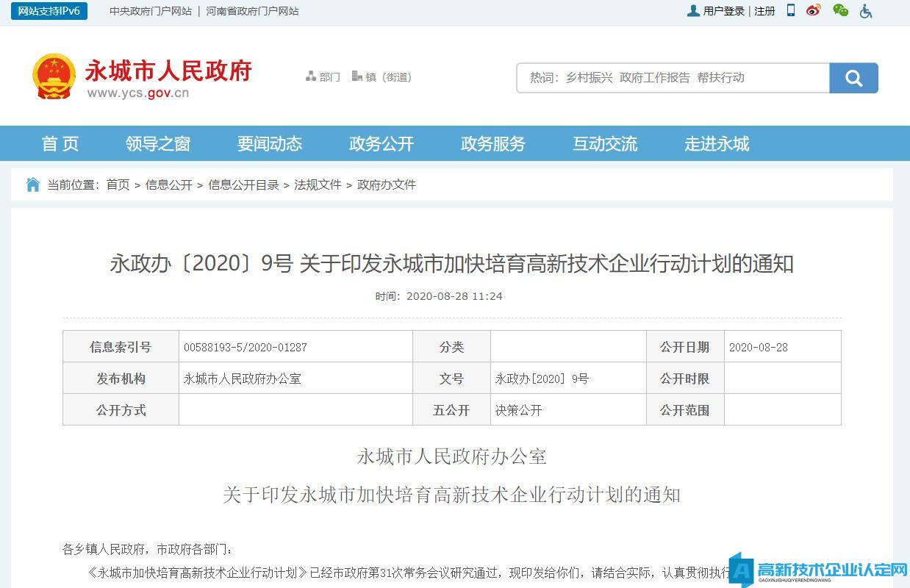Viewport: 910px width, 588px height.
Task: Click 用户登录 login link
Action: point(723,11)
